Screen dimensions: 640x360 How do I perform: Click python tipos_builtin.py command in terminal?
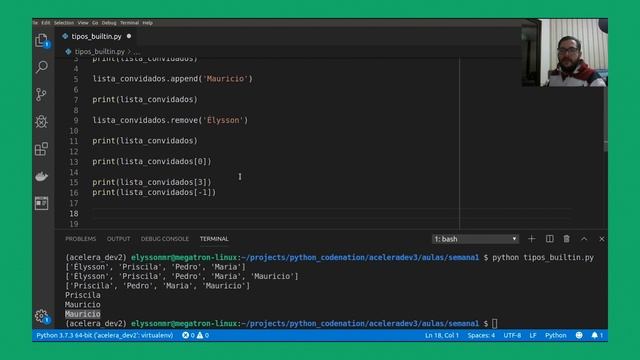[543, 258]
